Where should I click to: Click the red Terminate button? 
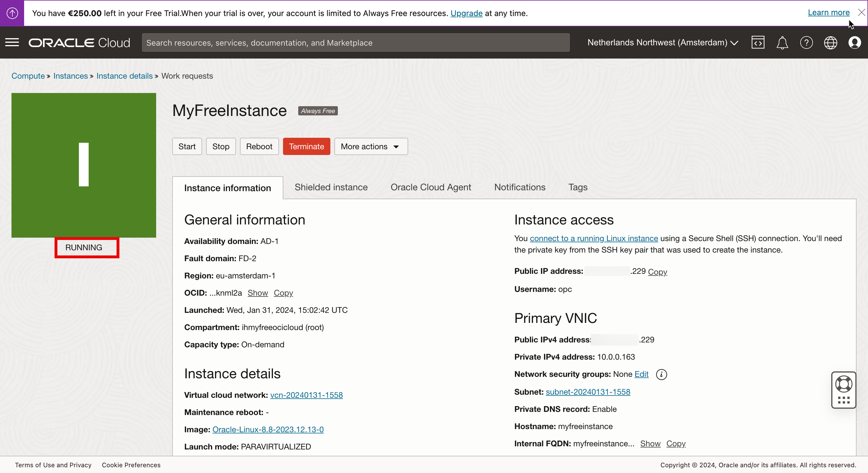pos(306,147)
